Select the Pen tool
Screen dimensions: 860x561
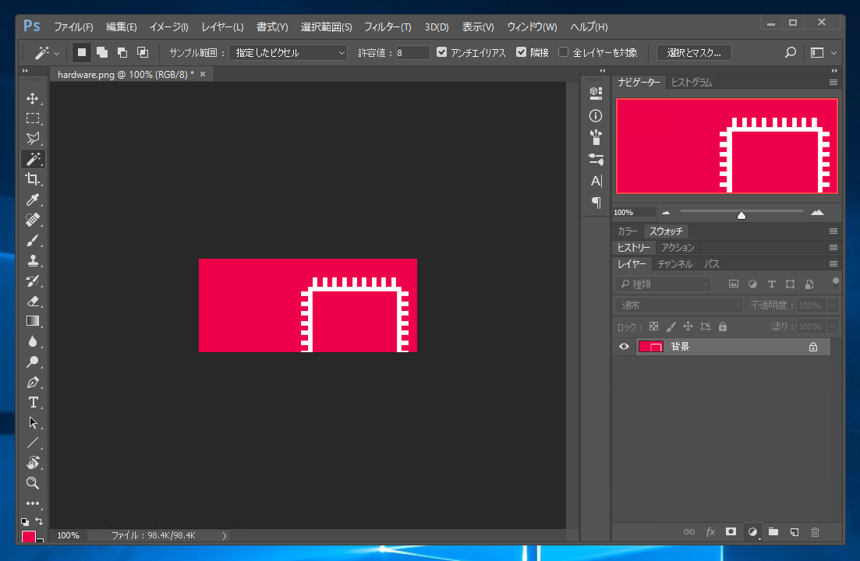(32, 382)
